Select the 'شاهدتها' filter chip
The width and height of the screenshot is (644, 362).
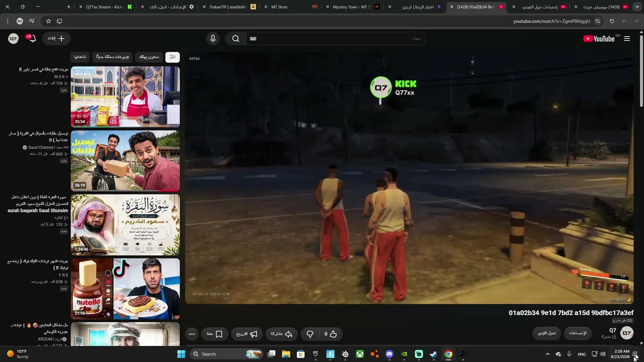[80, 57]
